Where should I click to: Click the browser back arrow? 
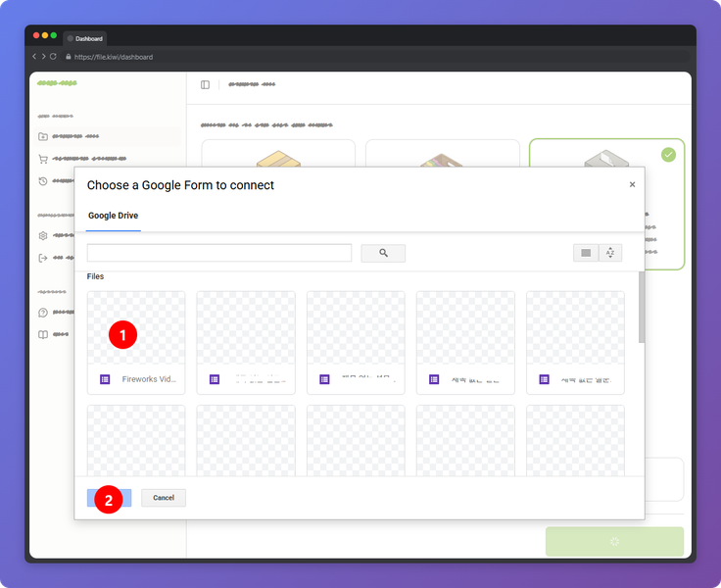pos(34,56)
